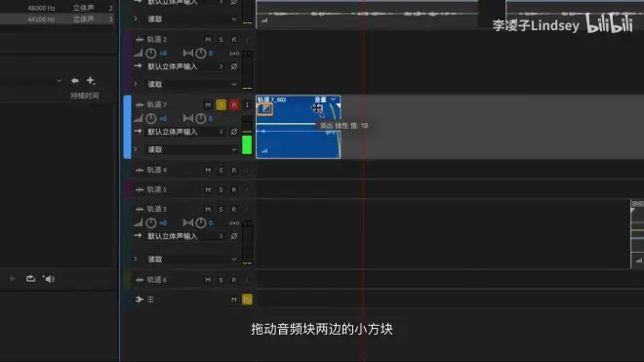Click the waveform icon beside 轨道 3
The width and height of the screenshot is (644, 362).
(140, 209)
